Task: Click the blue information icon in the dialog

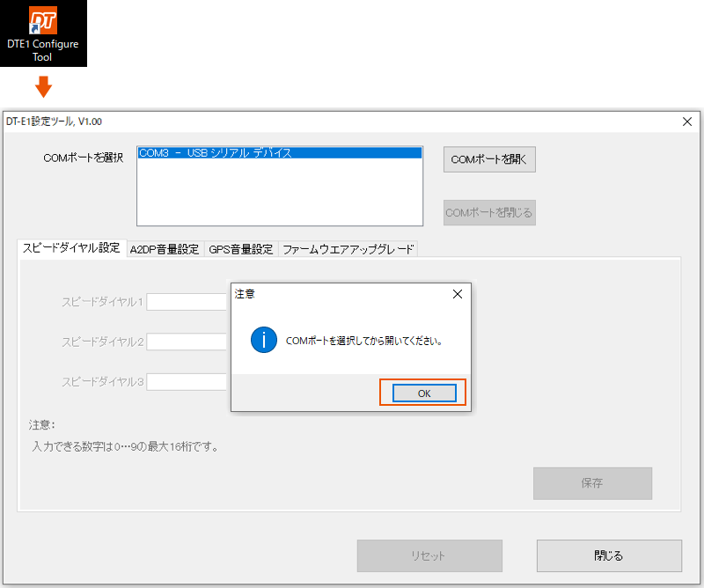Action: [264, 340]
